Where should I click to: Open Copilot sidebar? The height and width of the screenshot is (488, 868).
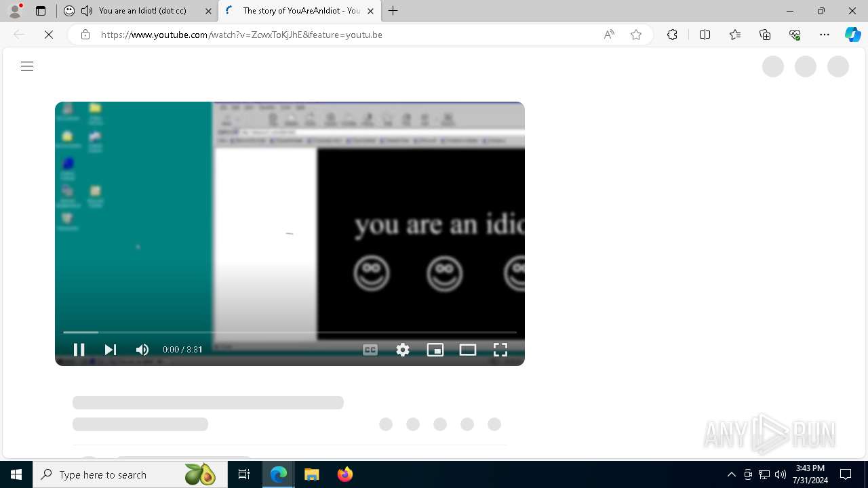852,35
